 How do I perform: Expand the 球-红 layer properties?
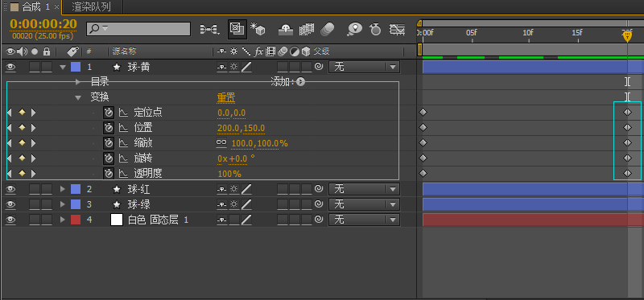tap(63, 189)
